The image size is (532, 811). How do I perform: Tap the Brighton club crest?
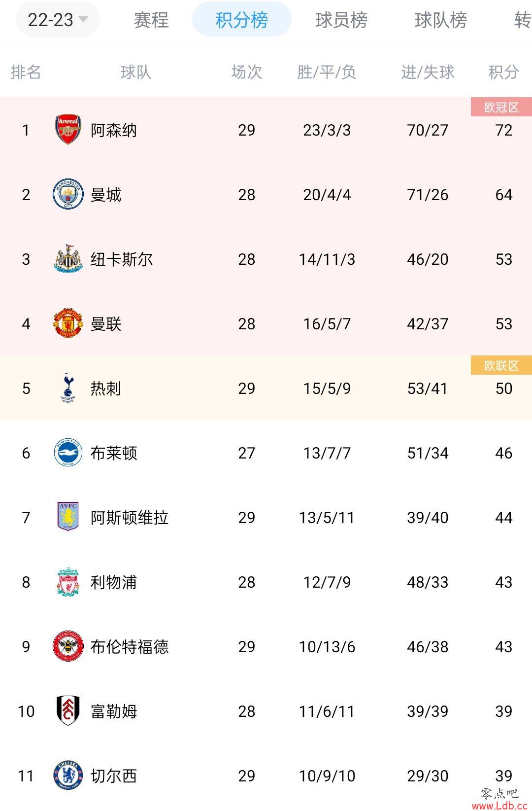68,453
